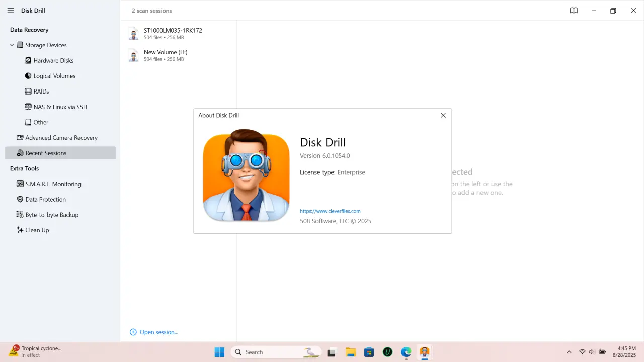
Task: Select NAS & Linux via SSH label
Action: point(60,107)
